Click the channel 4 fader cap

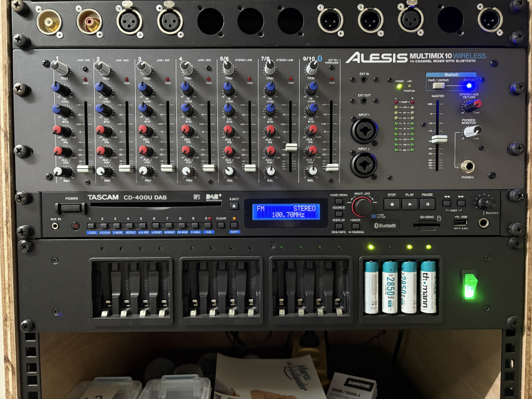[209, 168]
